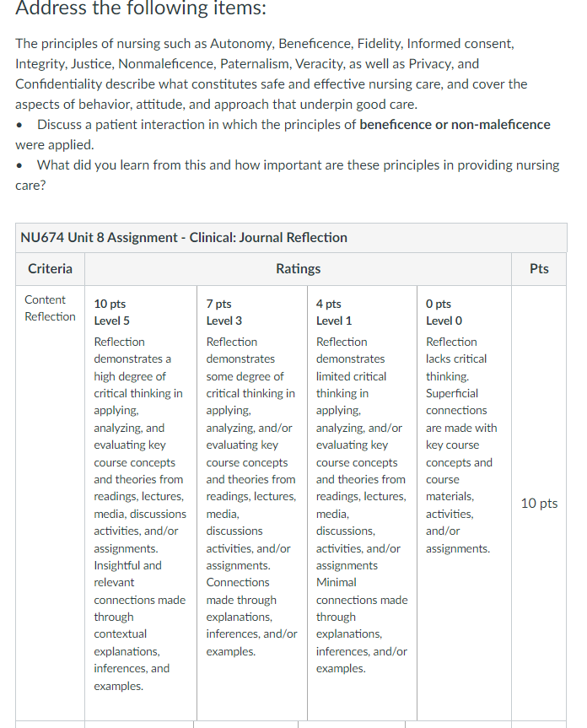Image resolution: width=587 pixels, height=728 pixels.
Task: Click the bold 'beneficence or non-maleficence' text
Action: tap(455, 125)
